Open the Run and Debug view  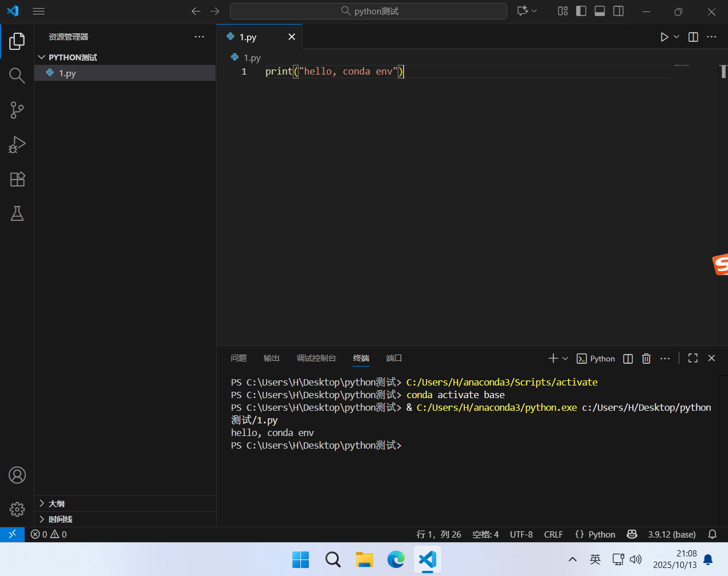tap(17, 144)
